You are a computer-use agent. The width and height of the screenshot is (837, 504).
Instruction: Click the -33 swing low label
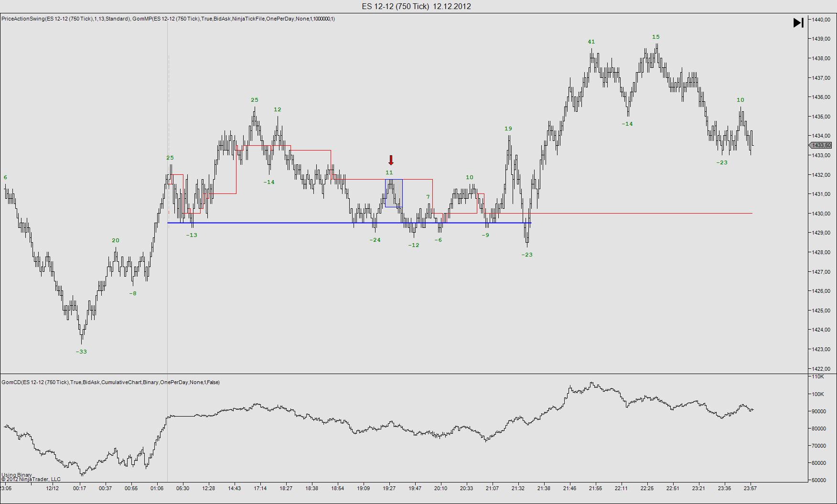(81, 352)
